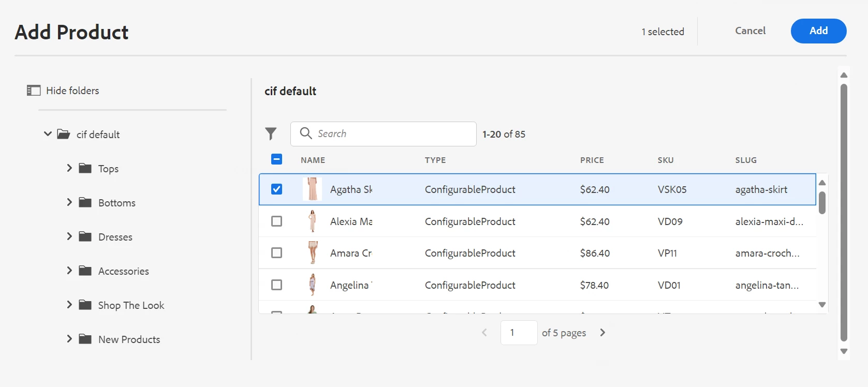Click the blue Add button
This screenshot has height=387, width=868.
[818, 31]
